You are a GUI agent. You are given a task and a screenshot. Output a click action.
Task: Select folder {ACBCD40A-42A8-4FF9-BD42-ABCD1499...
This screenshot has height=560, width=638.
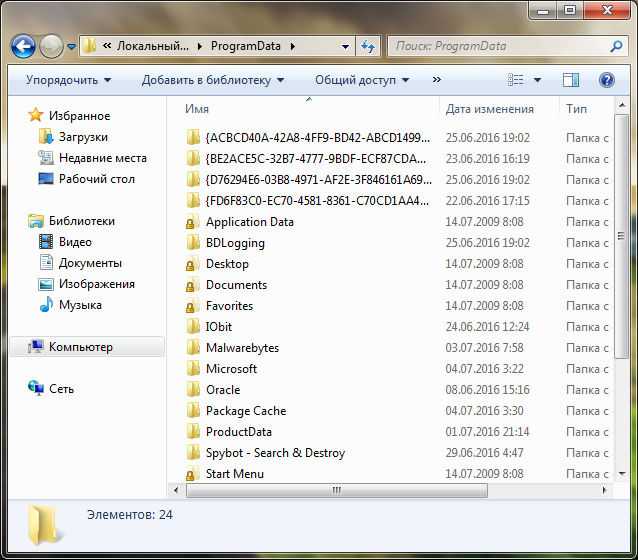[x=317, y=138]
